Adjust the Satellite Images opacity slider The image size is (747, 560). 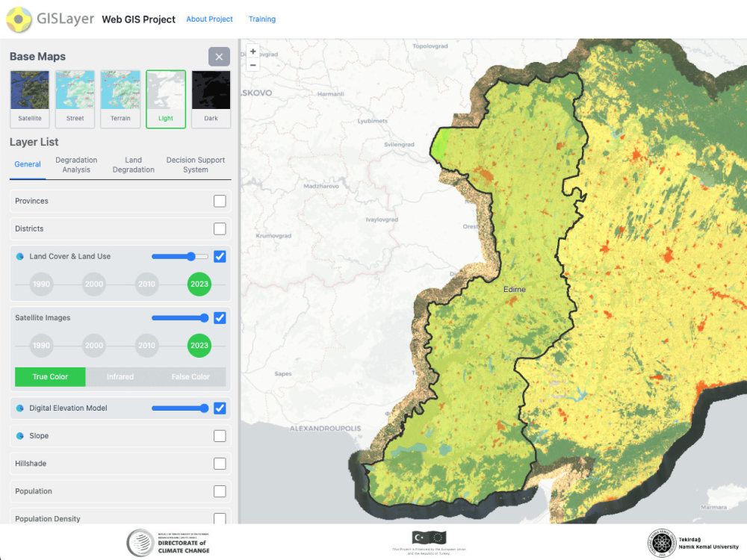point(180,317)
